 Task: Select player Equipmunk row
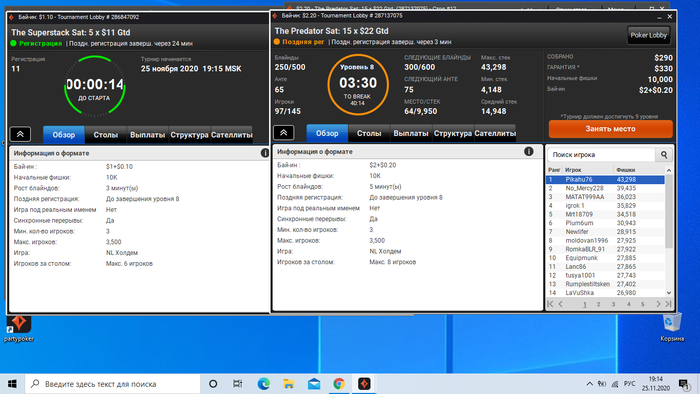click(x=605, y=258)
